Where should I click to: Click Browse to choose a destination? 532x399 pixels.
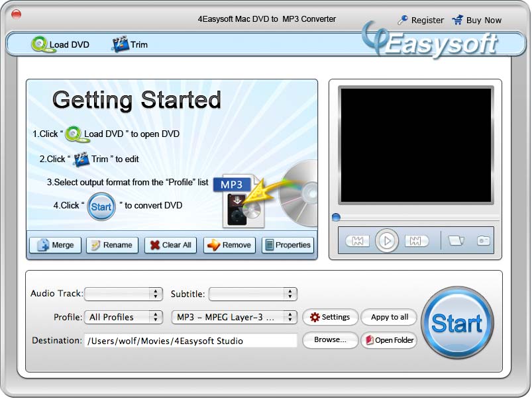pyautogui.click(x=330, y=340)
